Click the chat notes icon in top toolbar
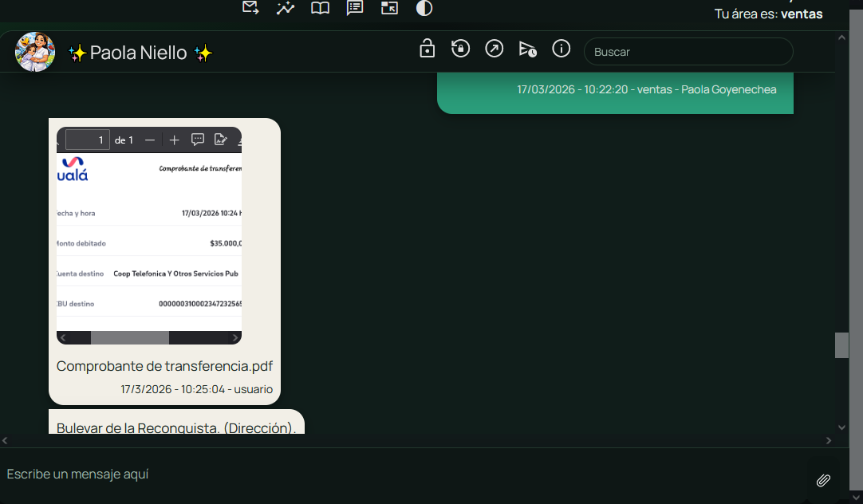 pos(355,8)
